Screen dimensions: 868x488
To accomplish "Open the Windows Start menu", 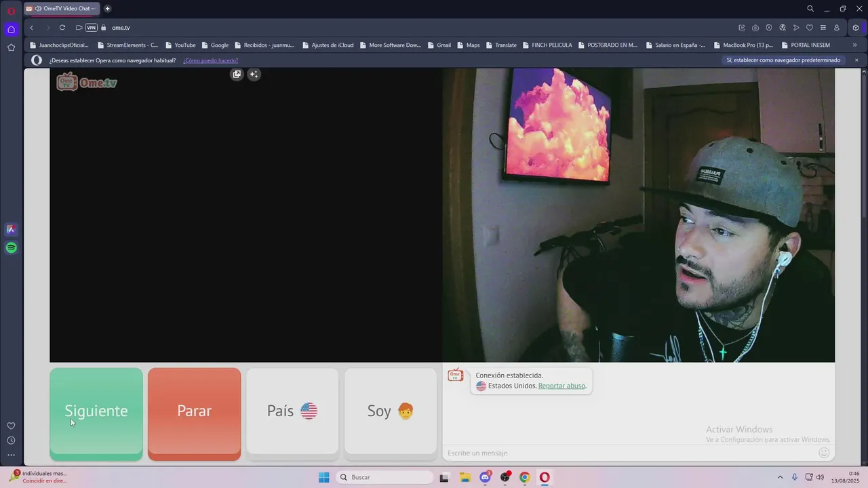I will pyautogui.click(x=324, y=477).
